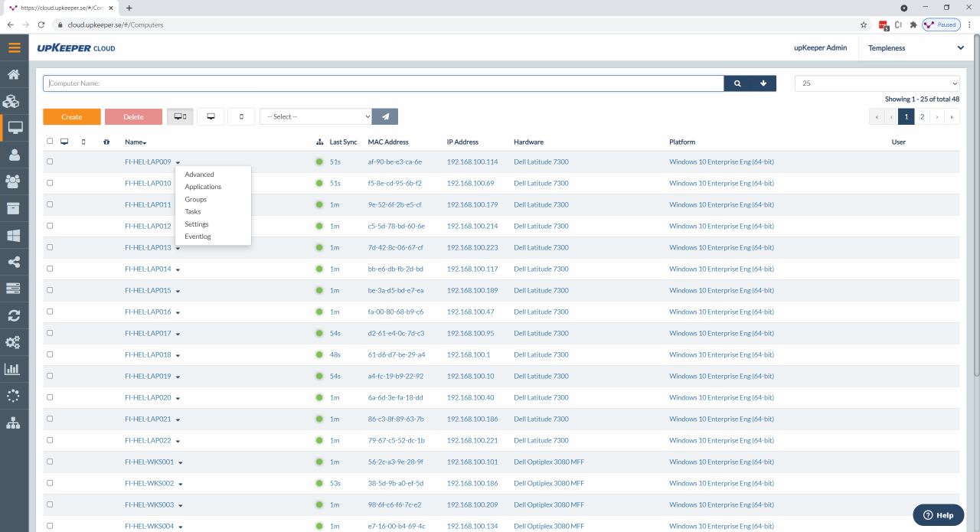Viewport: 980px width, 532px height.
Task: Click the Computer Name search field
Action: pyautogui.click(x=384, y=83)
